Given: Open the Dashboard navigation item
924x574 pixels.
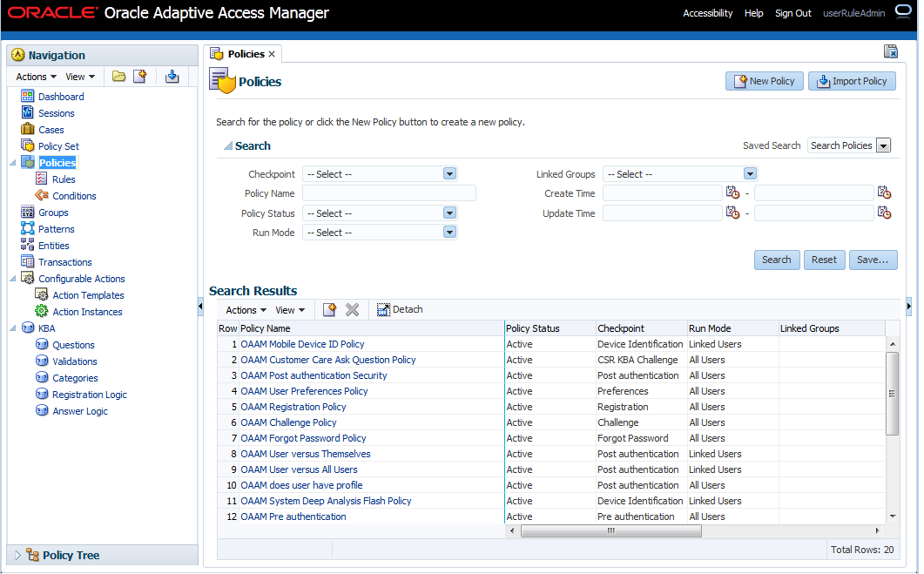Looking at the screenshot, I should (61, 97).
